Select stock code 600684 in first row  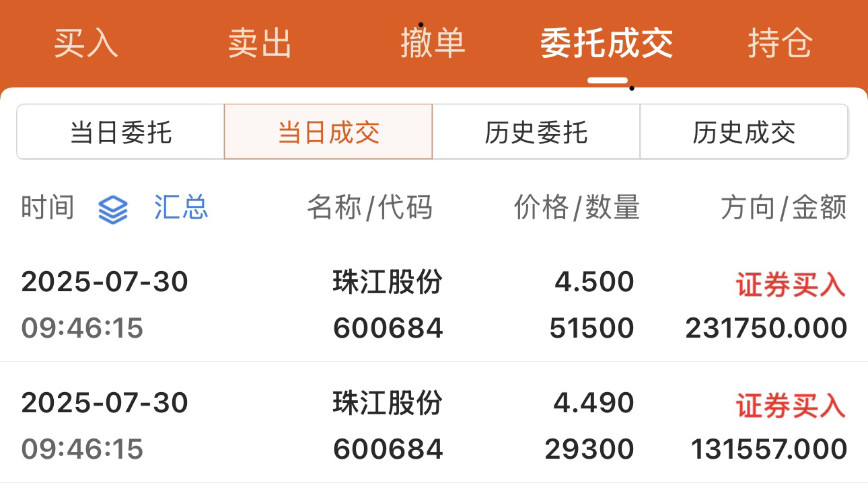(388, 328)
